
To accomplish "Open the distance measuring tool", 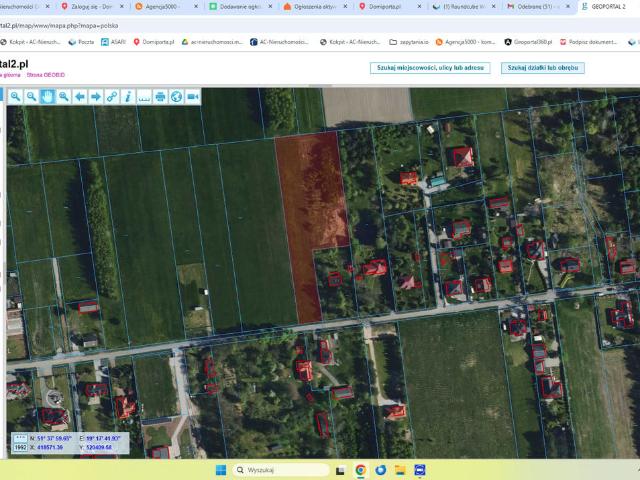I will coord(144,97).
